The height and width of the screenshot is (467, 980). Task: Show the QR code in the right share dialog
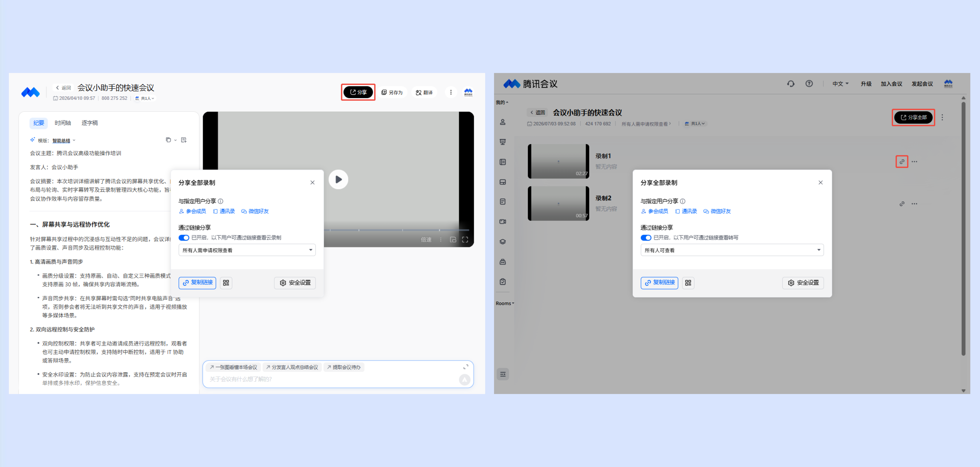[x=688, y=283]
